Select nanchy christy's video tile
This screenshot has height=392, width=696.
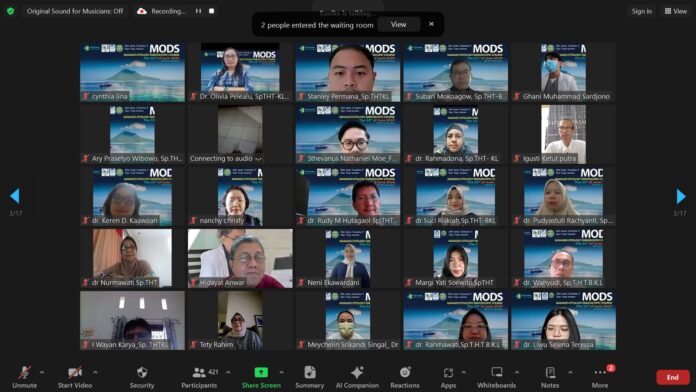click(x=240, y=196)
